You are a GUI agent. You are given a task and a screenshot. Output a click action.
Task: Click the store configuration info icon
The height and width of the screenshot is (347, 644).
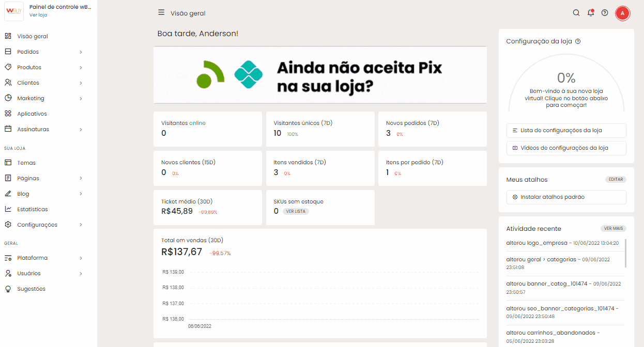pos(578,41)
